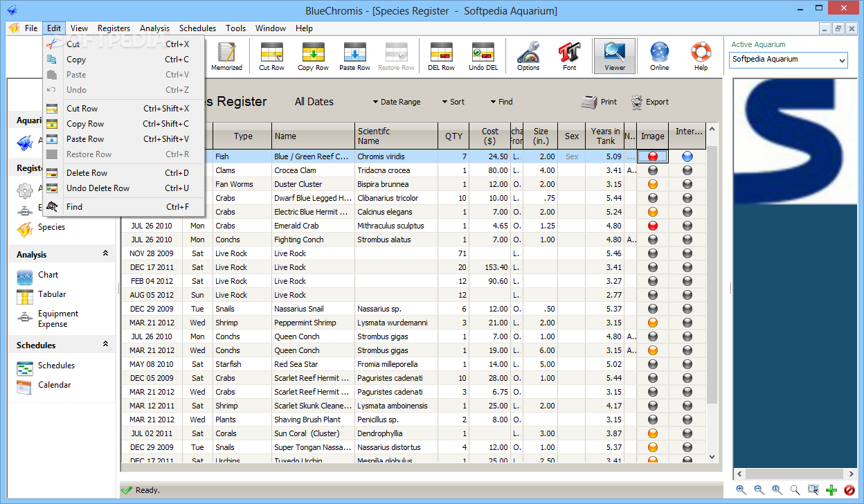
Task: Click the red remove image icon
Action: click(849, 490)
